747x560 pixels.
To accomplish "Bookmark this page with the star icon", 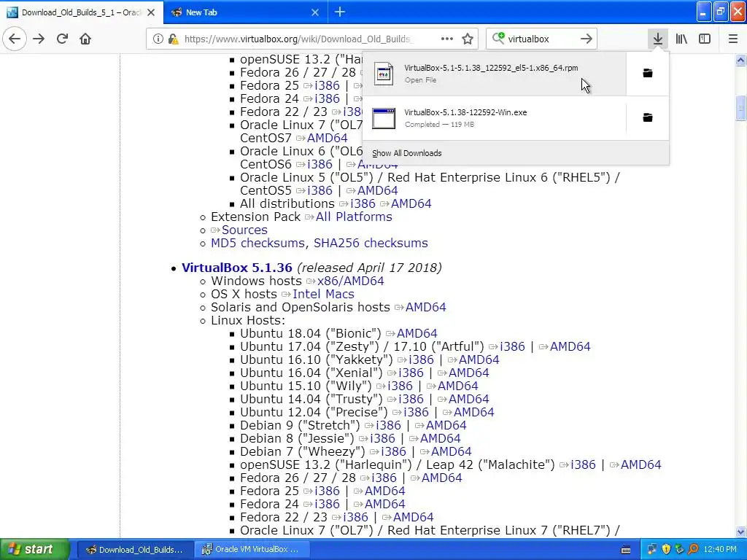I will (x=468, y=39).
